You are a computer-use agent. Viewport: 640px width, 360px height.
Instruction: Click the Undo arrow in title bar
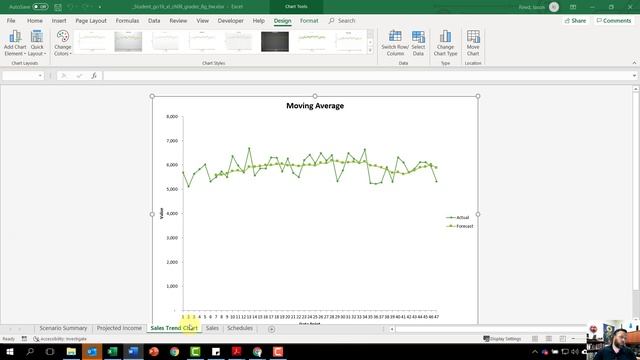click(x=70, y=7)
